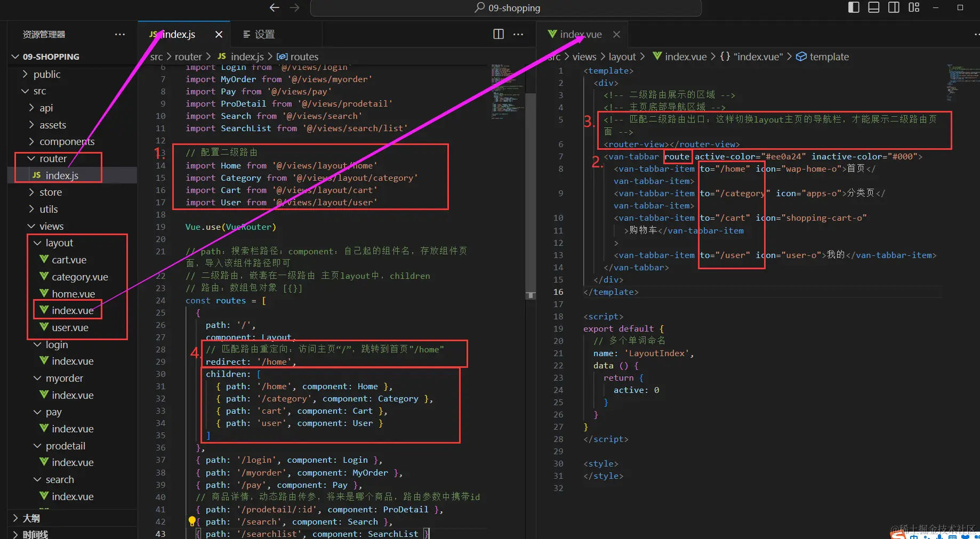
Task: Click the right editor minimap
Action: pos(962,83)
